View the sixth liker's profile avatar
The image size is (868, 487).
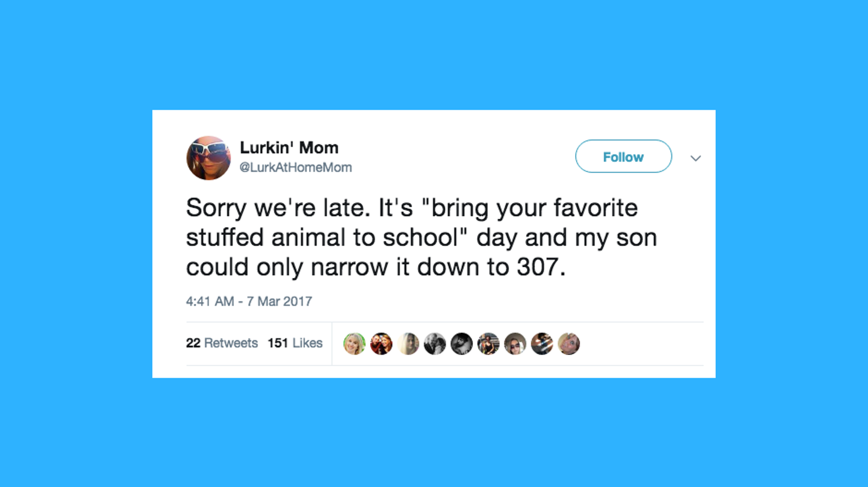click(x=488, y=343)
